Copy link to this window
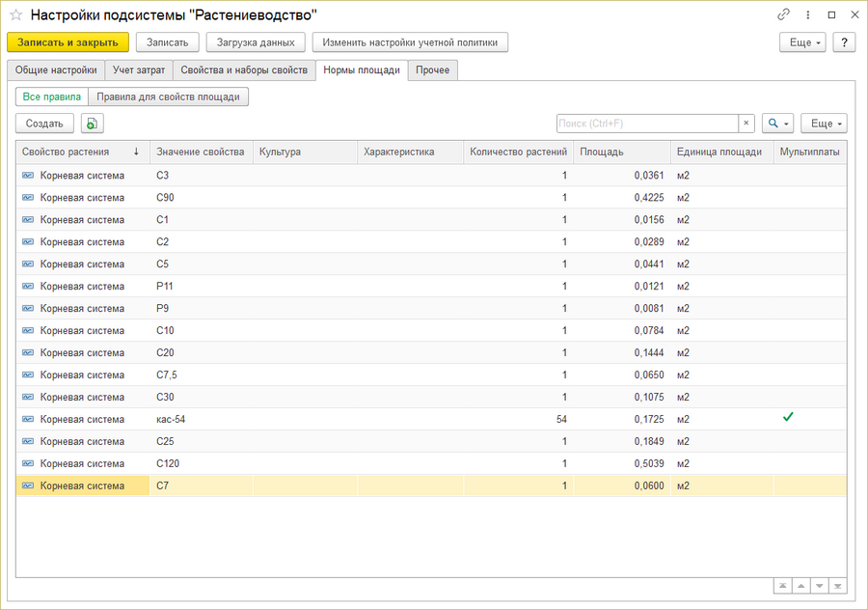The width and height of the screenshot is (868, 610). point(783,15)
